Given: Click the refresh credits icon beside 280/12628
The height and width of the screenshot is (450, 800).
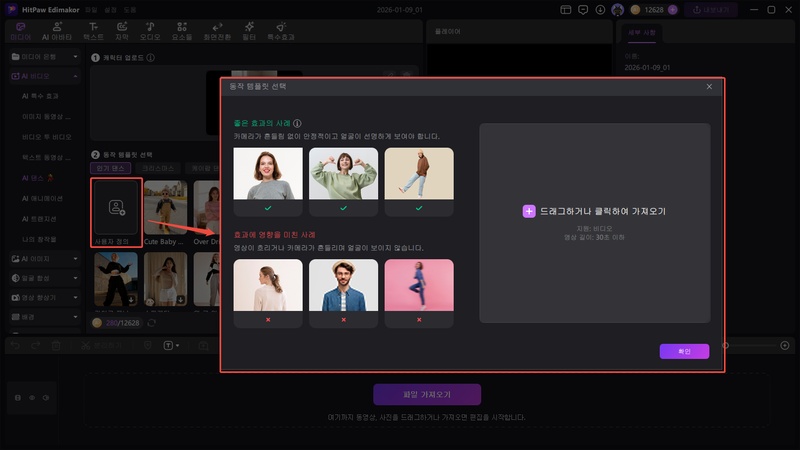Looking at the screenshot, I should 152,322.
